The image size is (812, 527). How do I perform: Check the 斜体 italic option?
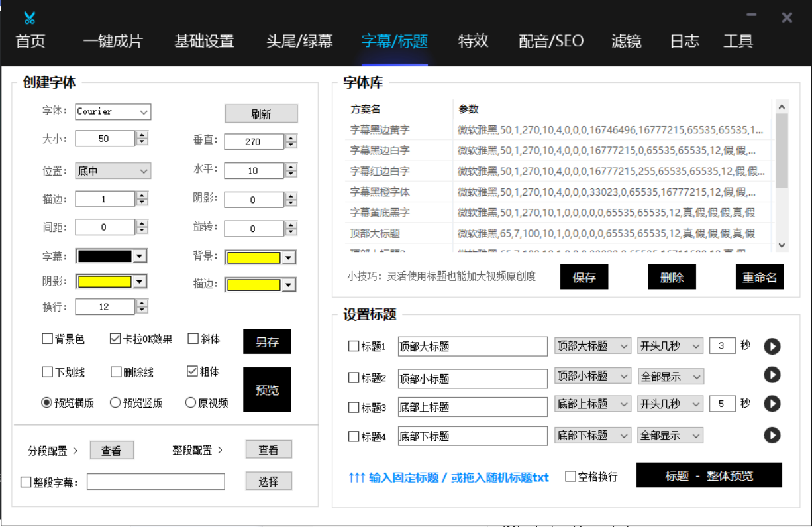193,339
